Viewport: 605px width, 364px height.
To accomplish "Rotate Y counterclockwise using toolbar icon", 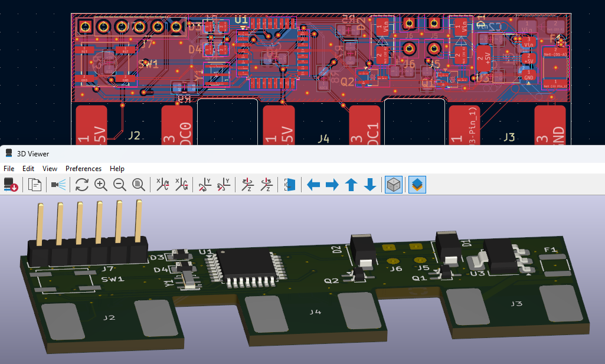I will [x=224, y=185].
